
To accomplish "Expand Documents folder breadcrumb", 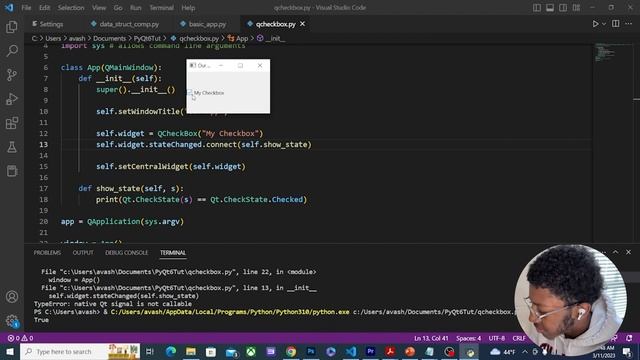I will point(109,38).
